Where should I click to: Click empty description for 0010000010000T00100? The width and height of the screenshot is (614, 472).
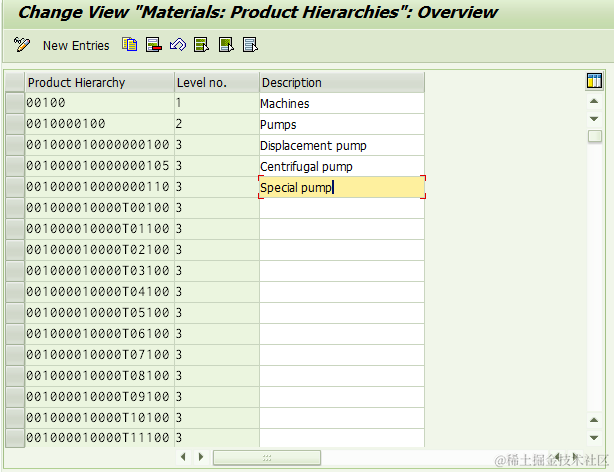tap(342, 208)
